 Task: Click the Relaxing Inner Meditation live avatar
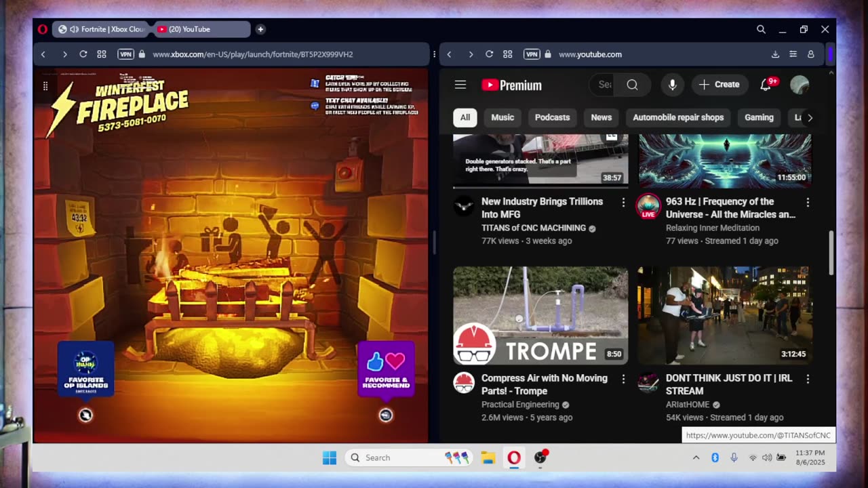[648, 207]
